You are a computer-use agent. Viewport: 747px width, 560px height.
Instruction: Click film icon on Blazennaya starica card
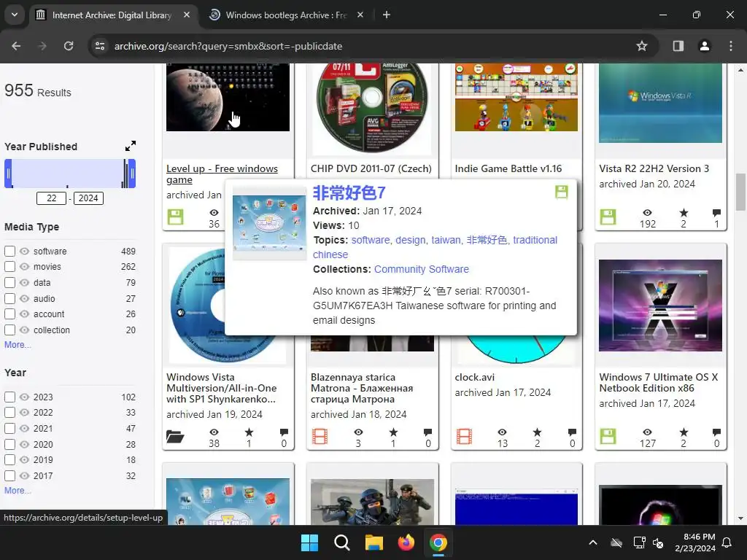click(320, 436)
